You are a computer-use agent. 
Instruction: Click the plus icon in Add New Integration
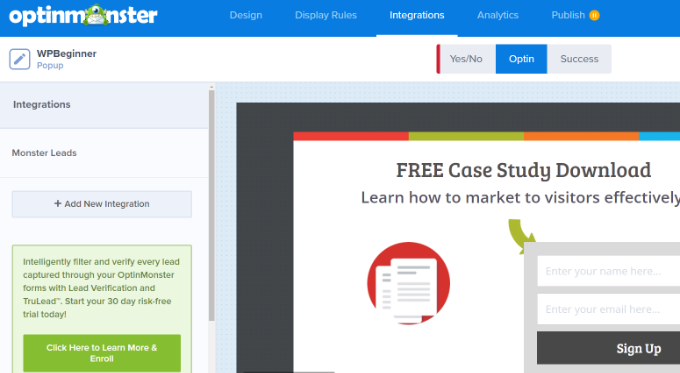(58, 203)
